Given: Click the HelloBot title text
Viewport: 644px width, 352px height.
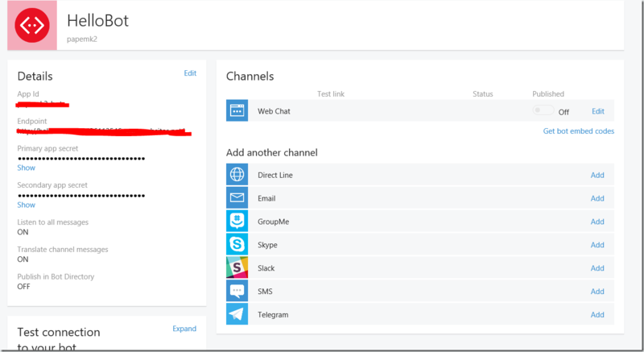Looking at the screenshot, I should coord(97,20).
